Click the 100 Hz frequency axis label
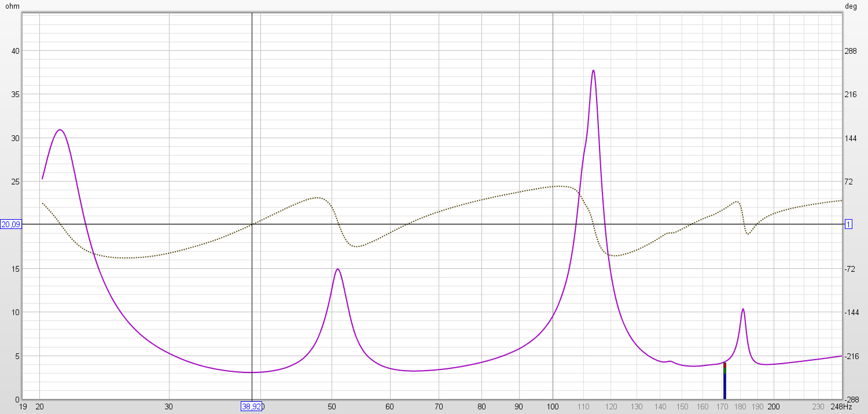Image resolution: width=868 pixels, height=414 pixels. 553,406
